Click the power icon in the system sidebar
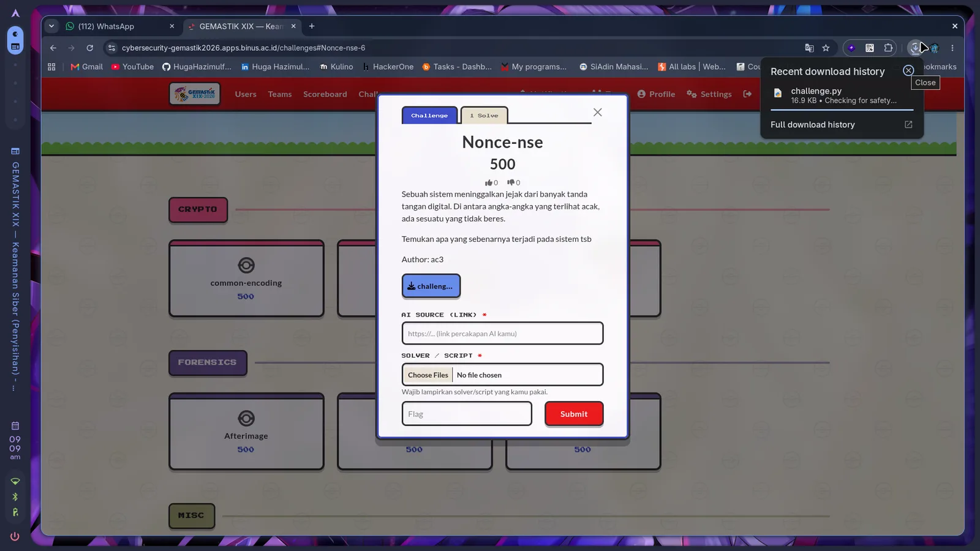 (x=15, y=536)
